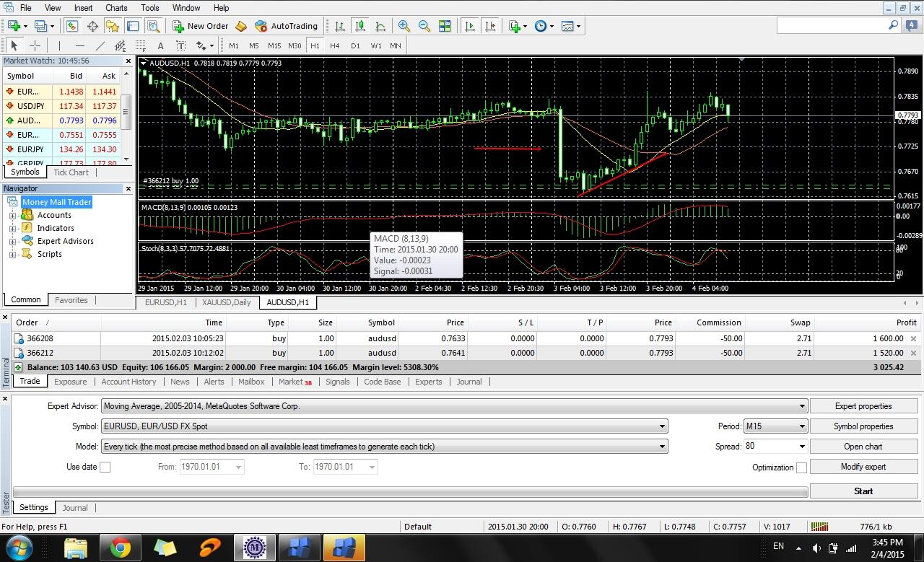The height and width of the screenshot is (562, 924).
Task: Switch chart timeframe to W1
Action: click(x=375, y=45)
